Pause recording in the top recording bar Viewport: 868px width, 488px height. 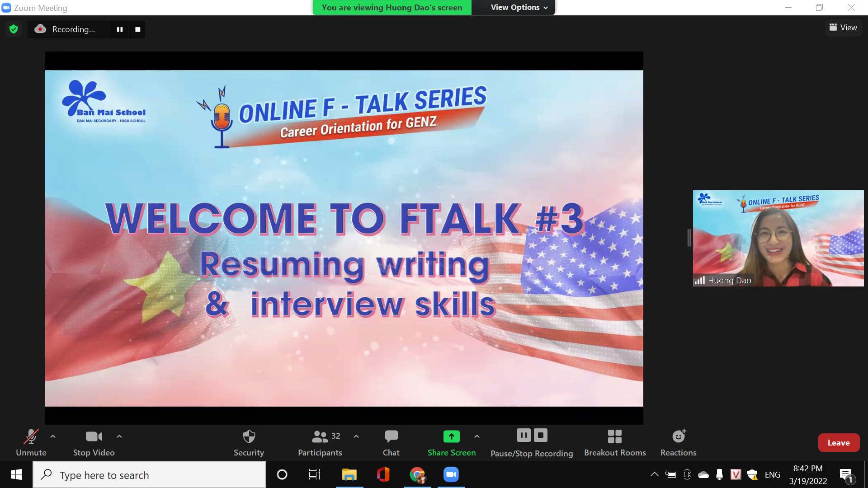120,29
